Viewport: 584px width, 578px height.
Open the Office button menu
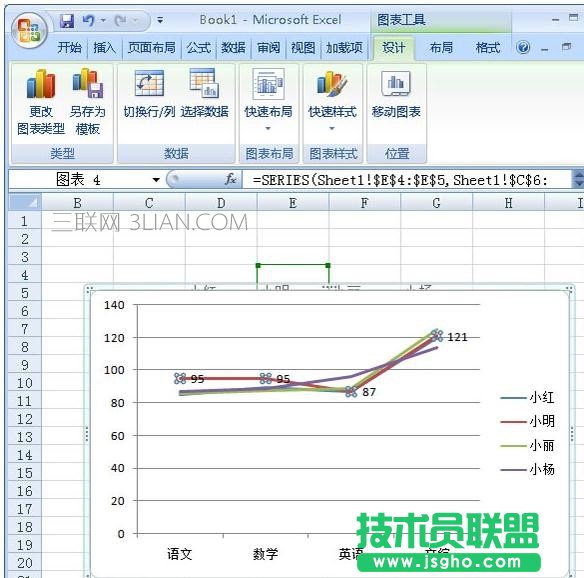click(29, 31)
